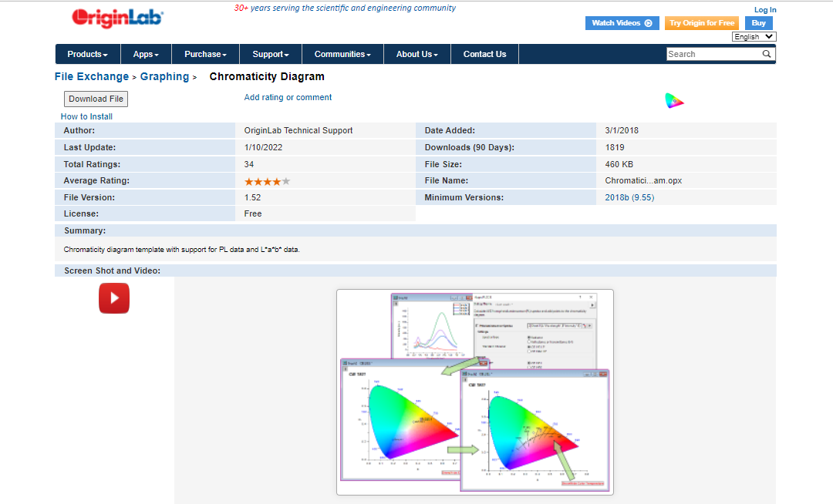Image resolution: width=833 pixels, height=504 pixels.
Task: Click the 2018b (9.55) version link
Action: [629, 197]
